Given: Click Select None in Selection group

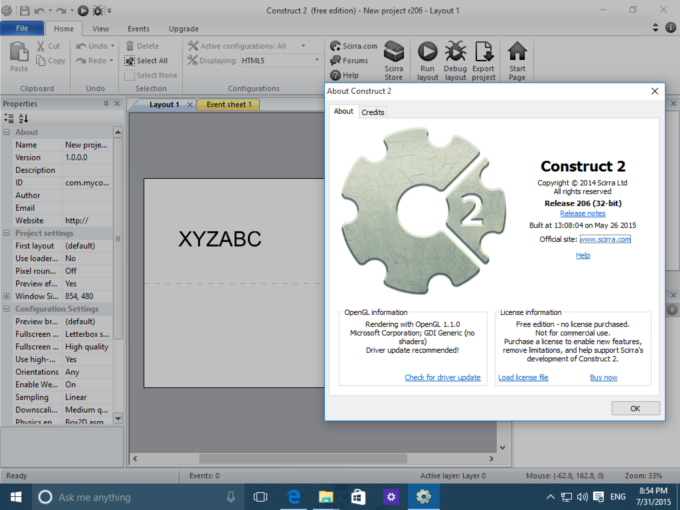Looking at the screenshot, I should (150, 75).
